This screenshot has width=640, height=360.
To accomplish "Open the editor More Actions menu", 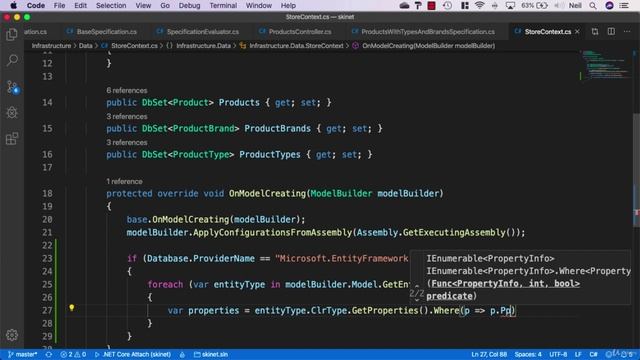I will [627, 31].
